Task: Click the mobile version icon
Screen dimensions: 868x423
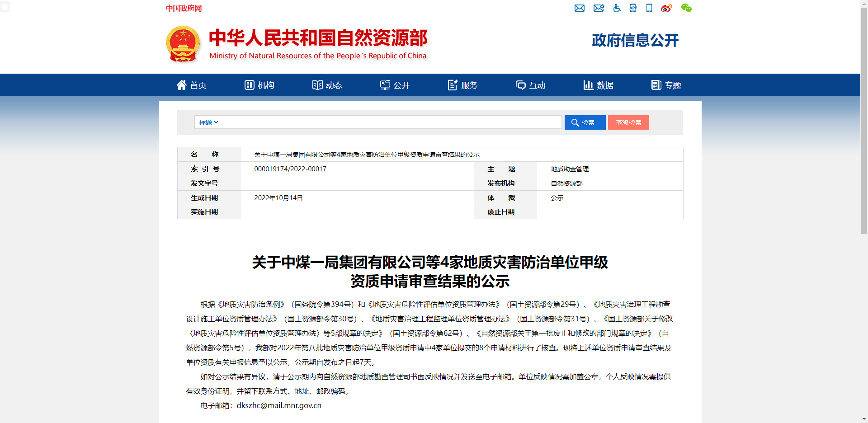Action: (649, 8)
